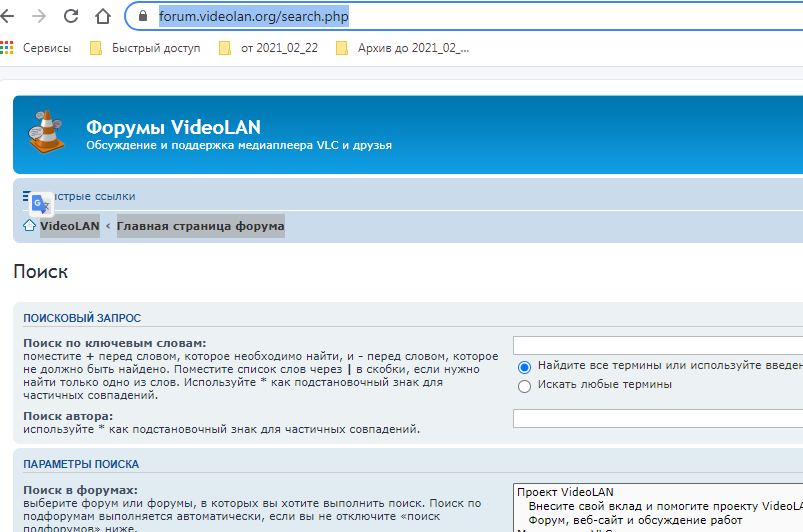Click the home icon in breadcrumbs
Viewport: 803px width, 532px height.
point(29,225)
